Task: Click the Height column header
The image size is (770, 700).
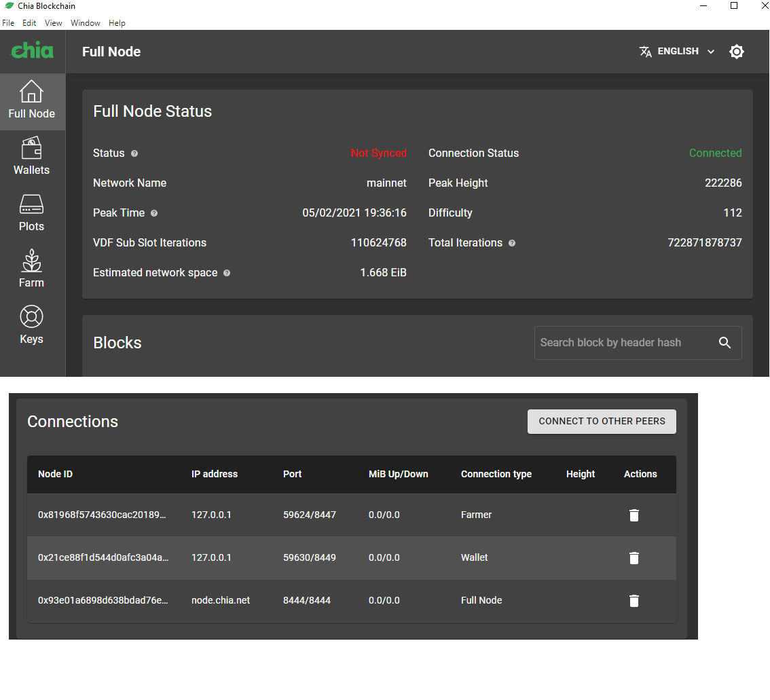Action: pos(580,474)
